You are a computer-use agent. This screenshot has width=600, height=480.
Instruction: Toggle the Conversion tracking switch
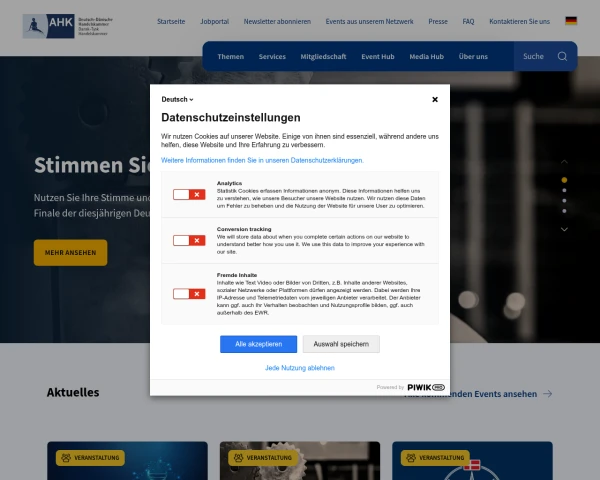(x=189, y=240)
